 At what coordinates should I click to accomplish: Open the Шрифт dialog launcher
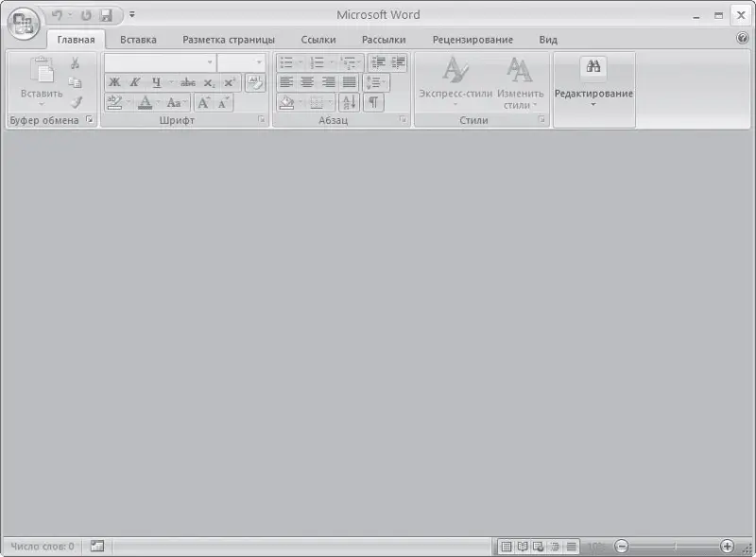(x=261, y=121)
